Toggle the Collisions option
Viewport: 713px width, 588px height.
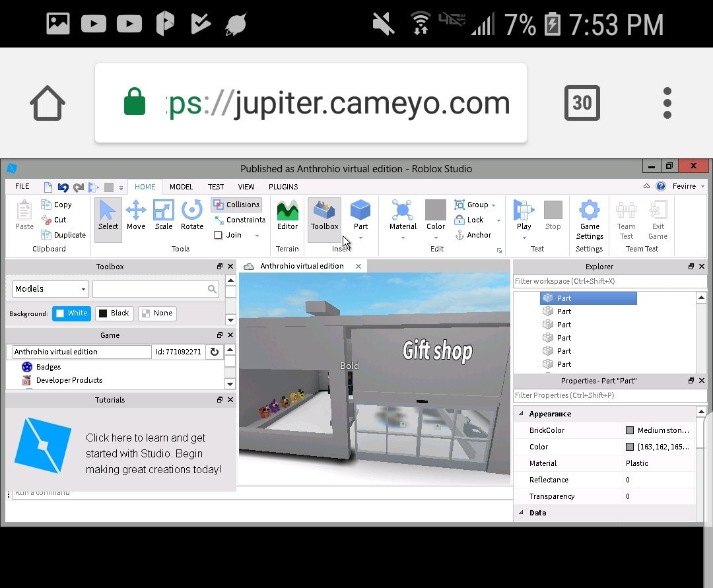click(x=236, y=205)
